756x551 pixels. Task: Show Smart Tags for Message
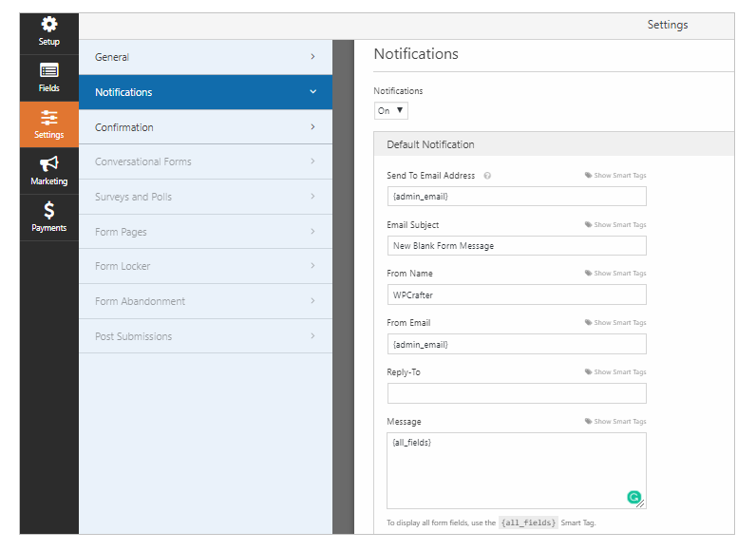click(x=615, y=421)
